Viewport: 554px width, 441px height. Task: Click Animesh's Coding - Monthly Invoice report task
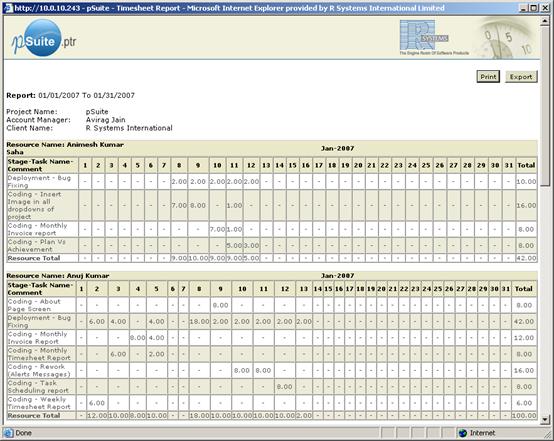pyautogui.click(x=37, y=229)
